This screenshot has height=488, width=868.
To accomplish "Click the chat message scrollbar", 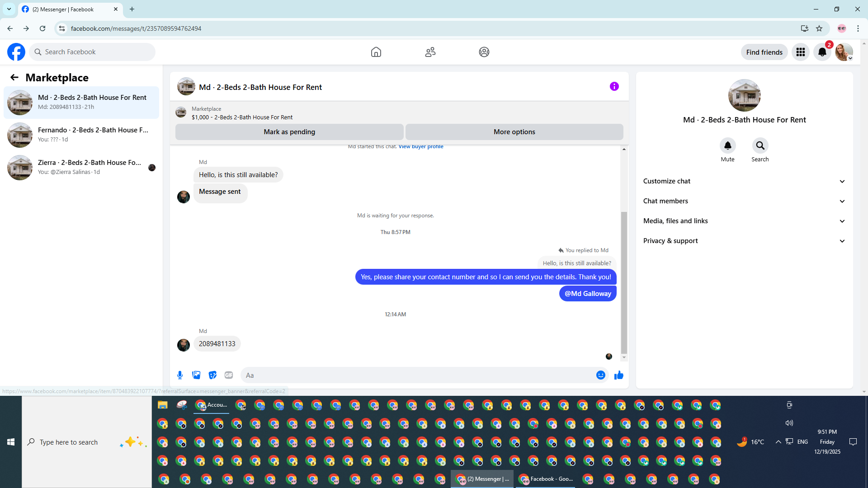I will coord(624,280).
